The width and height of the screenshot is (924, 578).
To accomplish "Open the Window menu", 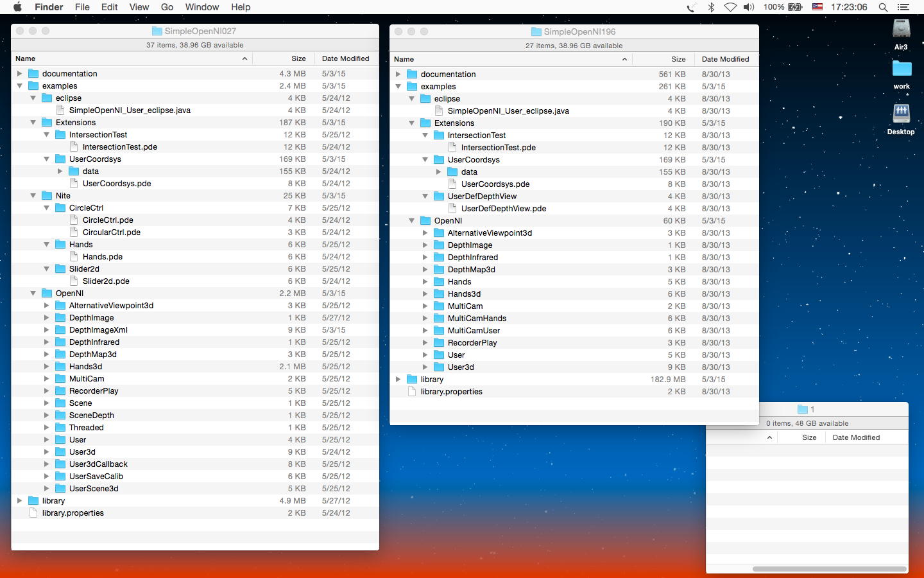I will coord(202,7).
